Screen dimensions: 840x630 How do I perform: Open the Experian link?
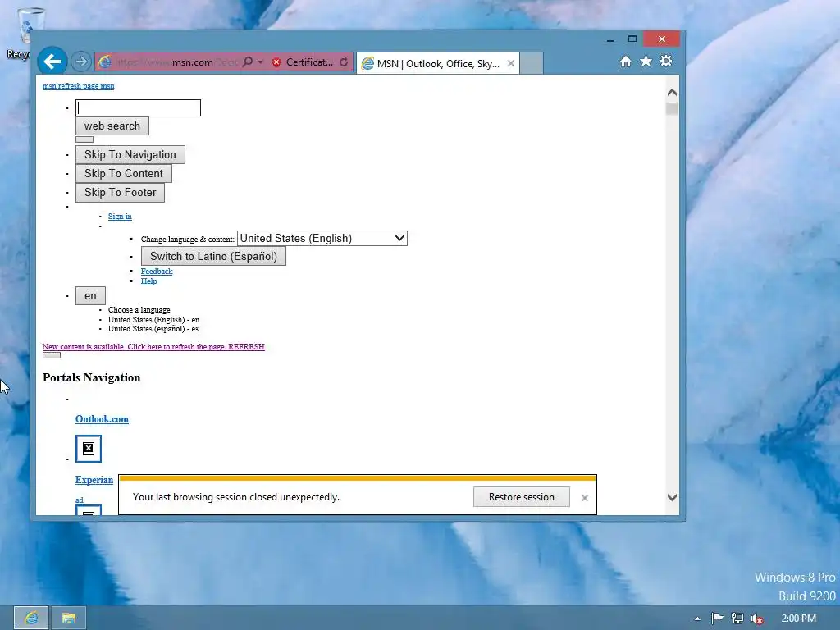[x=94, y=480]
